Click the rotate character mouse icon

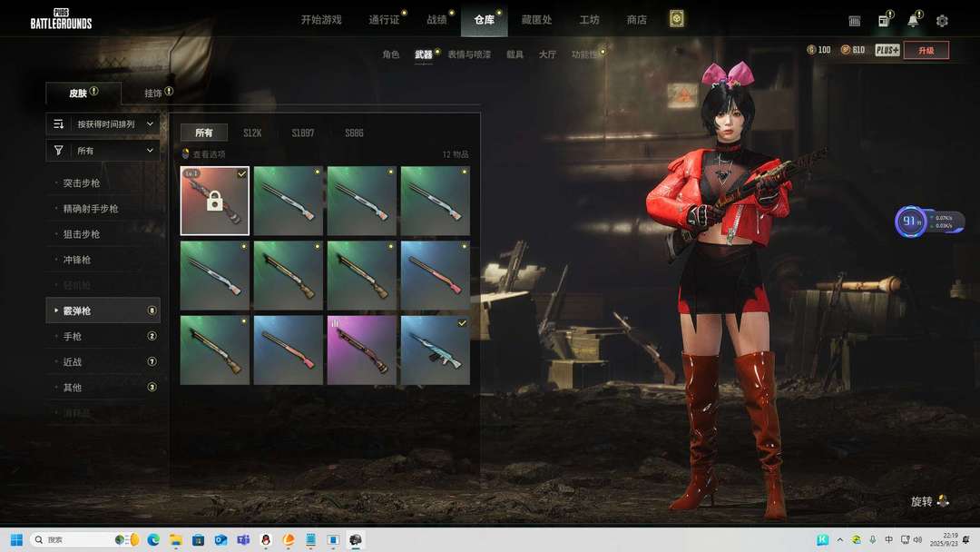[x=943, y=501]
